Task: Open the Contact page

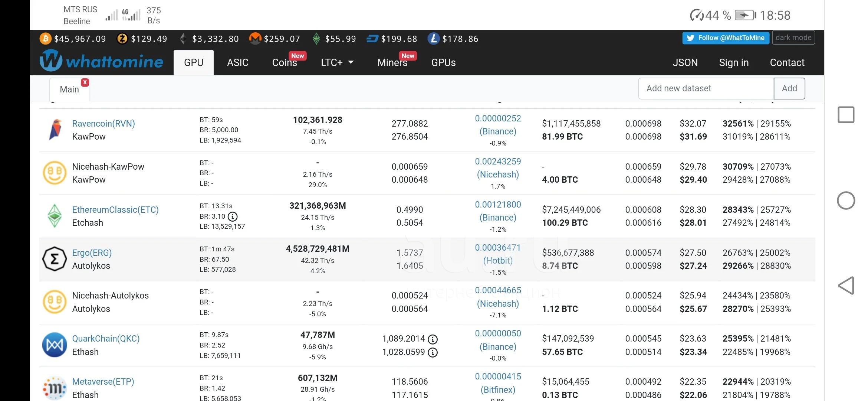Action: pos(787,62)
